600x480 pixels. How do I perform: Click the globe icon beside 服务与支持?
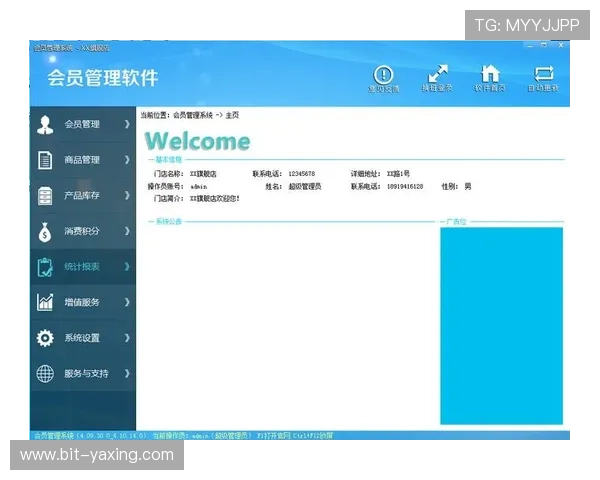pyautogui.click(x=45, y=374)
